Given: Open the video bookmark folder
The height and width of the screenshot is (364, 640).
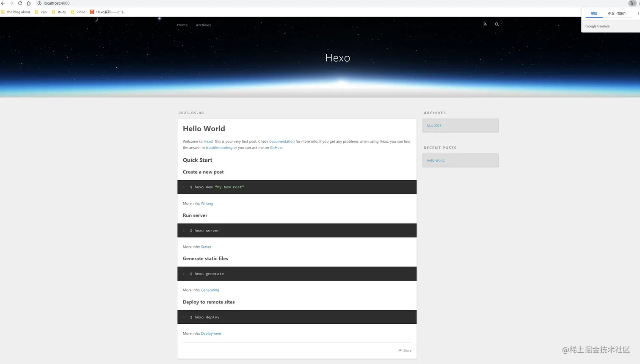Looking at the screenshot, I should (x=78, y=12).
